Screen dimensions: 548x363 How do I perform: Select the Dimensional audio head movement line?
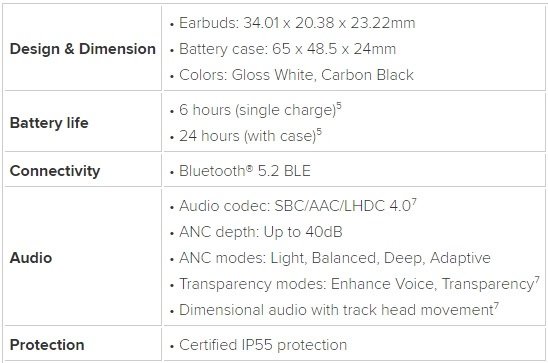pyautogui.click(x=336, y=310)
